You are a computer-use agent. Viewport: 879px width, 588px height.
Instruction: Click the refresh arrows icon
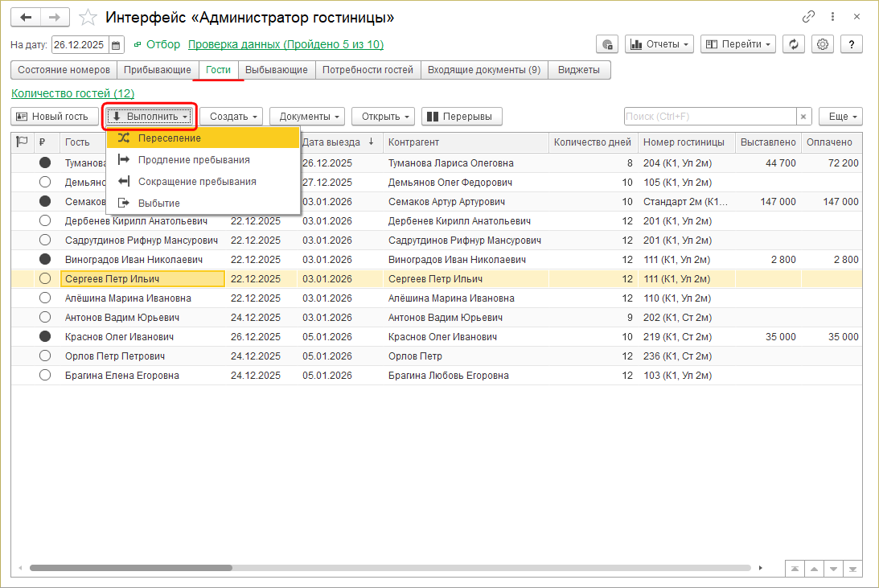pos(795,44)
